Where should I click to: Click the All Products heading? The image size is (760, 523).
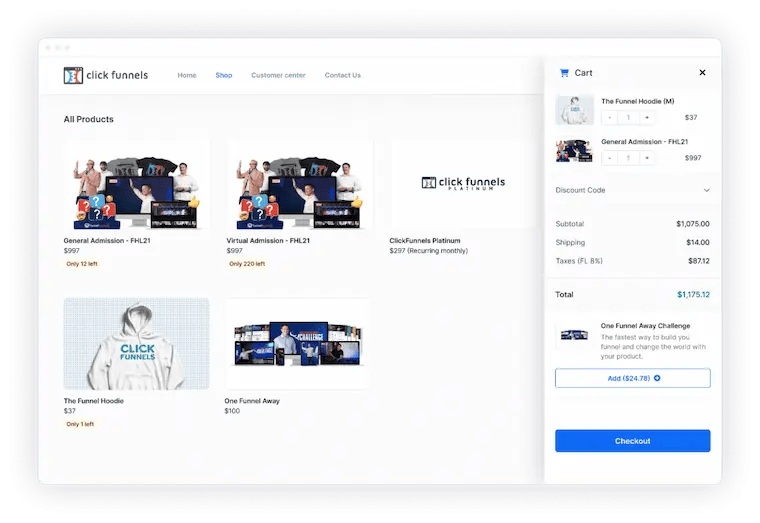[x=89, y=119]
